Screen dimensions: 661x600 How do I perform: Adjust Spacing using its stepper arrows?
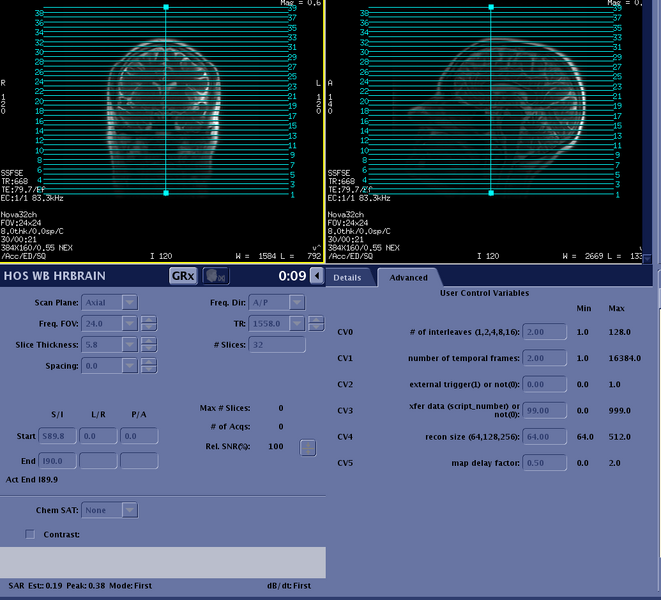[149, 366]
